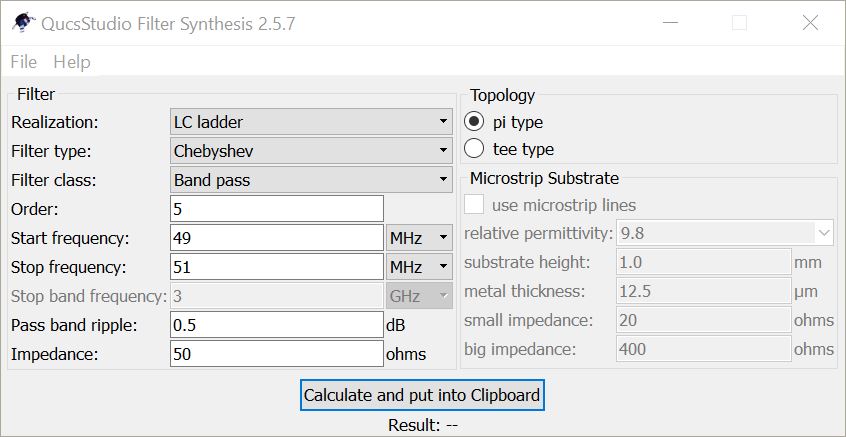Focus the Stop frequency value field

(277, 267)
